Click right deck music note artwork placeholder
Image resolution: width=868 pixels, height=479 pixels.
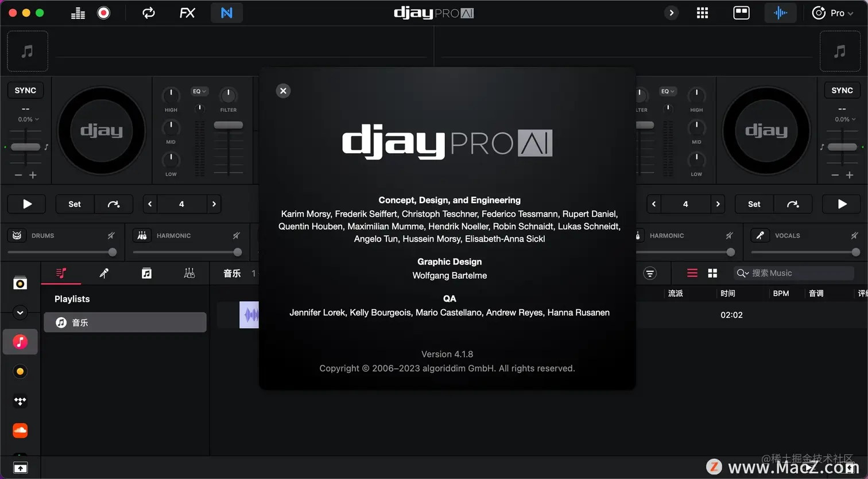(840, 52)
